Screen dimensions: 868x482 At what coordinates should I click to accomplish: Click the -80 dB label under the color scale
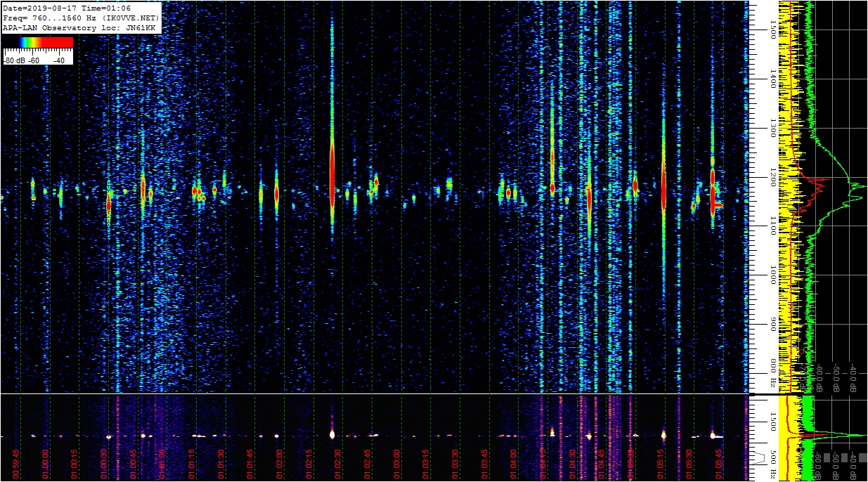pos(15,60)
